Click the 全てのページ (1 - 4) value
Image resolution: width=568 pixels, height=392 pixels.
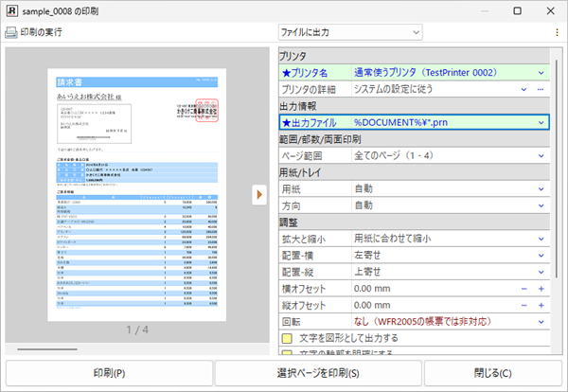click(x=394, y=156)
